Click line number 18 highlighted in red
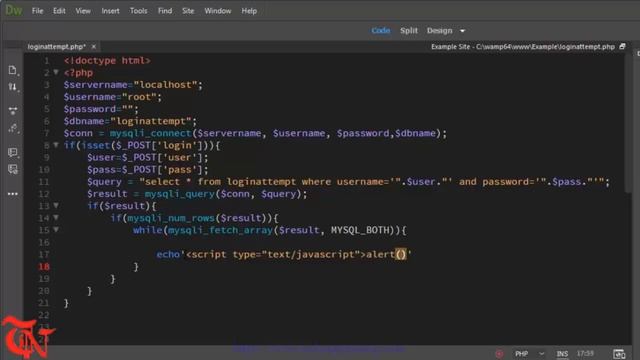The height and width of the screenshot is (360, 640). click(44, 267)
